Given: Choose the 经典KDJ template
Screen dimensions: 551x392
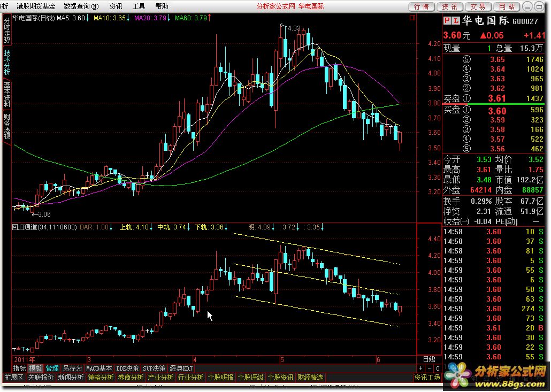Looking at the screenshot, I should (181, 368).
